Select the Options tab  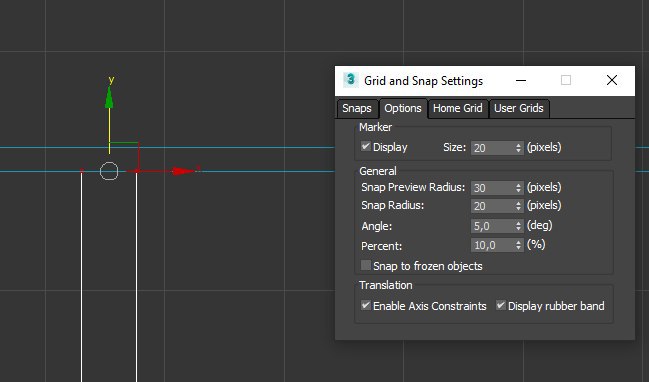pos(403,108)
